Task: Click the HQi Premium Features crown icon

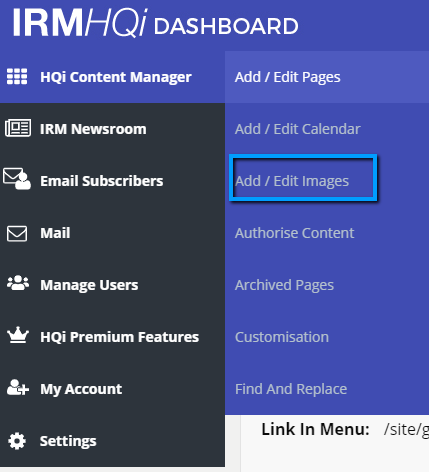Action: coord(18,335)
